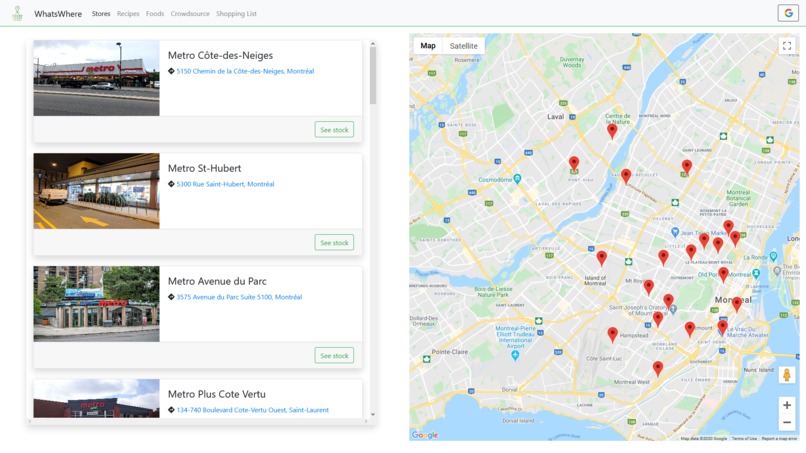Click the store list scroll down arrow
This screenshot has height=453, width=806.
point(373,414)
